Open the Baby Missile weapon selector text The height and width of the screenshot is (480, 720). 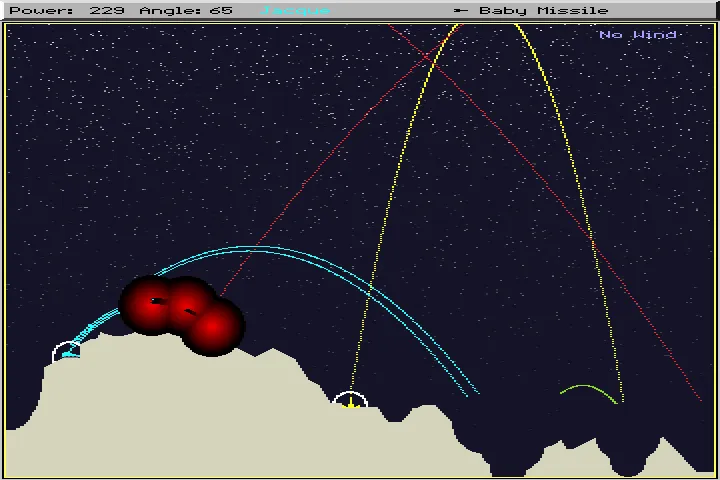point(543,11)
